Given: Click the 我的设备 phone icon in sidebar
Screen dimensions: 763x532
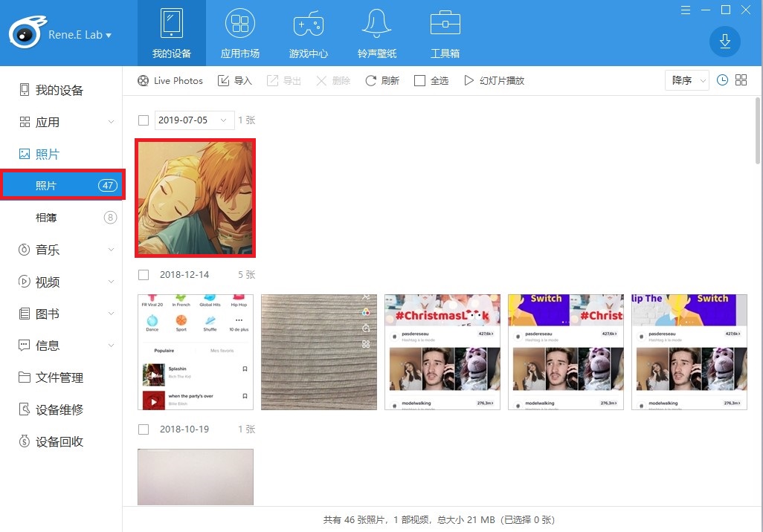Looking at the screenshot, I should (x=24, y=90).
